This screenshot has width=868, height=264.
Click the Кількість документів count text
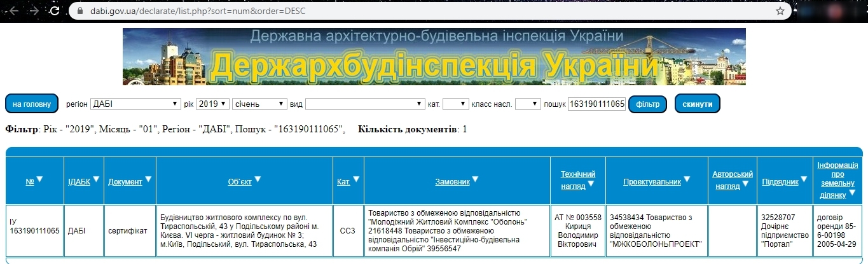pyautogui.click(x=413, y=129)
